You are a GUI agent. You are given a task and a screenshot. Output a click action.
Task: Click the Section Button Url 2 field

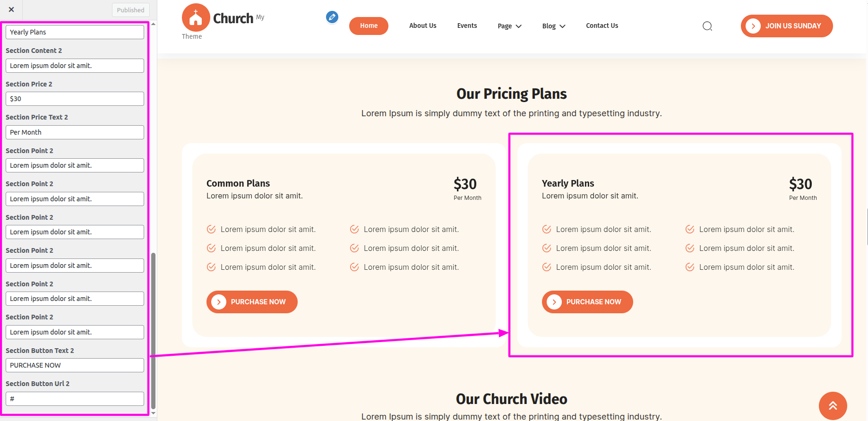[x=75, y=399]
